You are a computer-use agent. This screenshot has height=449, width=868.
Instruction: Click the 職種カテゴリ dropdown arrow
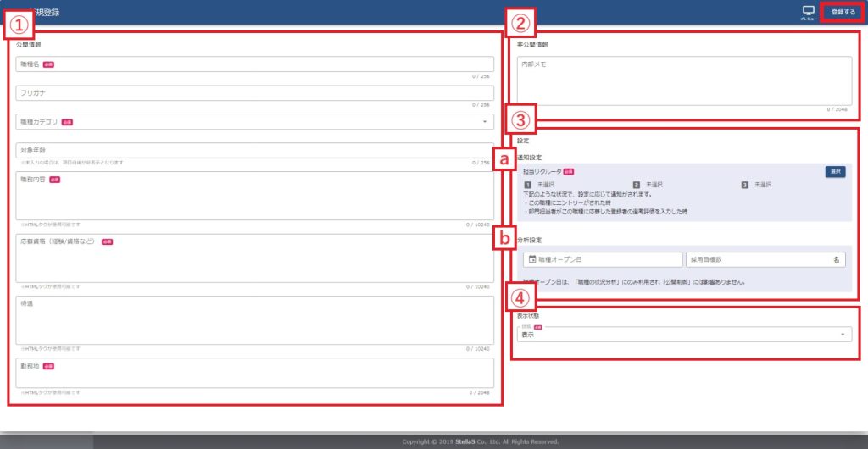[485, 122]
